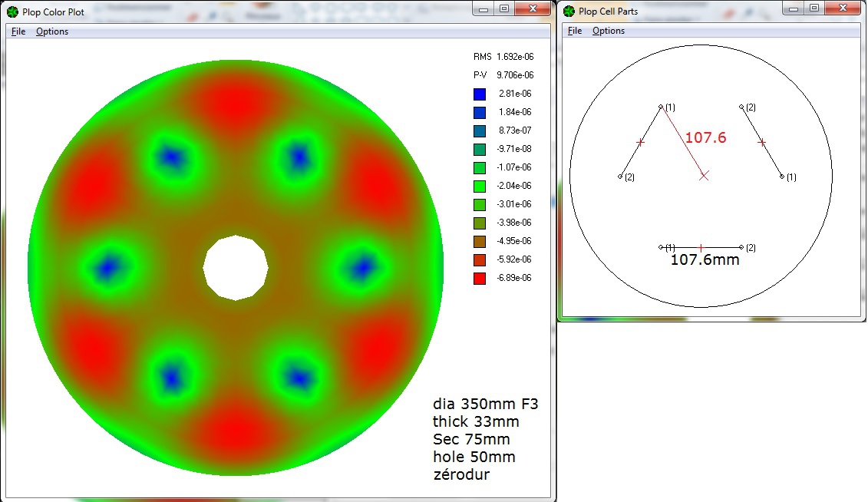Click the Plop Cell Parts window icon
The width and height of the screenshot is (868, 502).
coord(569,11)
